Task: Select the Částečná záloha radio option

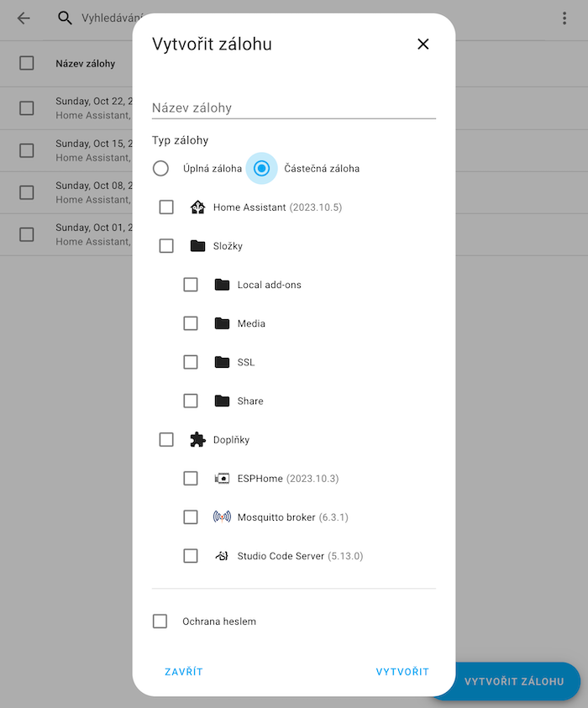Action: pos(262,169)
